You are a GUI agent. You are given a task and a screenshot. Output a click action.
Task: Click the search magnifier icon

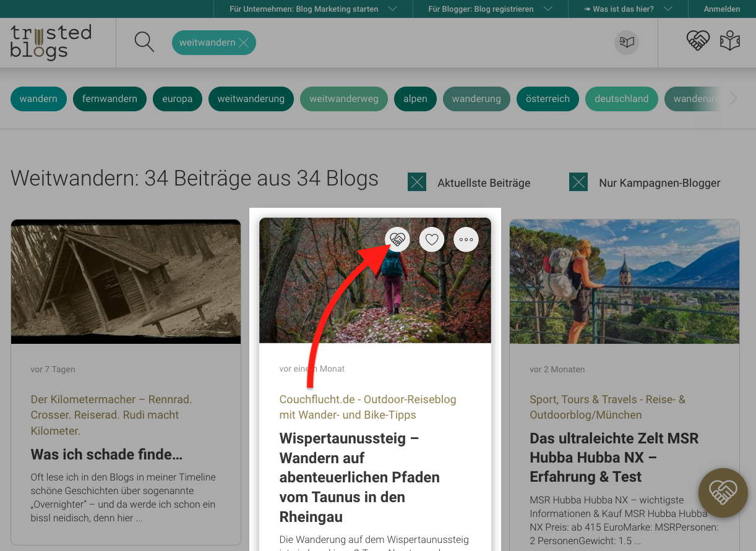[144, 42]
